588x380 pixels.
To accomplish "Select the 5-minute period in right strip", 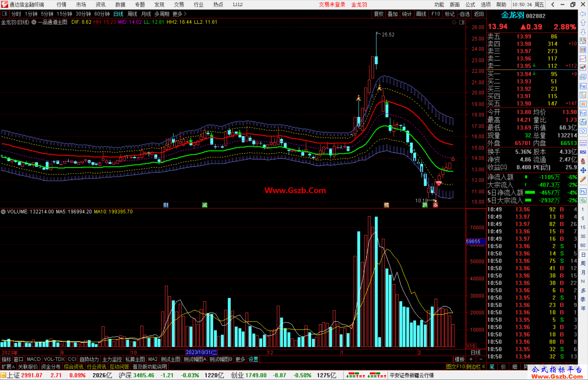I will (583, 218).
